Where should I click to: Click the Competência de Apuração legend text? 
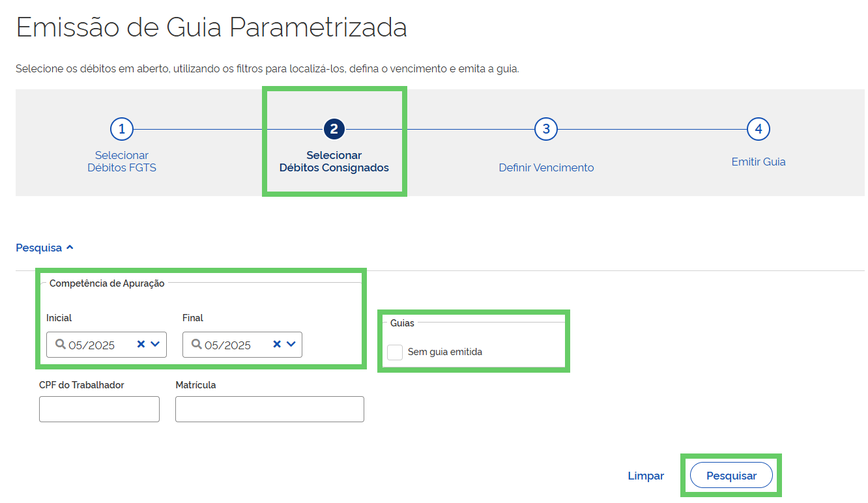click(107, 283)
